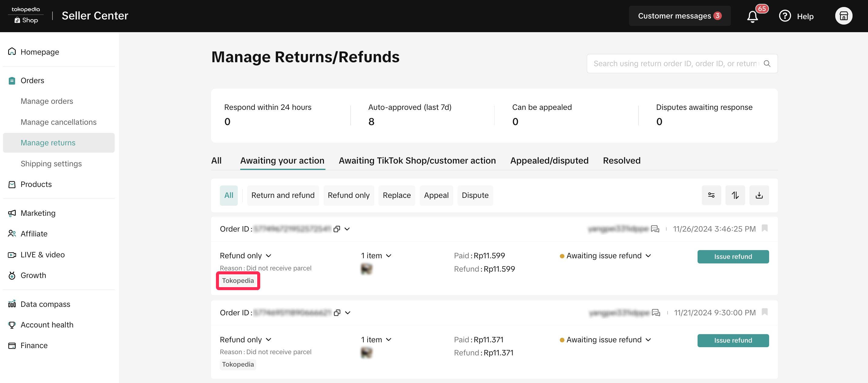Image resolution: width=868 pixels, height=383 pixels.
Task: Click the shop profile avatar icon
Action: (x=843, y=16)
